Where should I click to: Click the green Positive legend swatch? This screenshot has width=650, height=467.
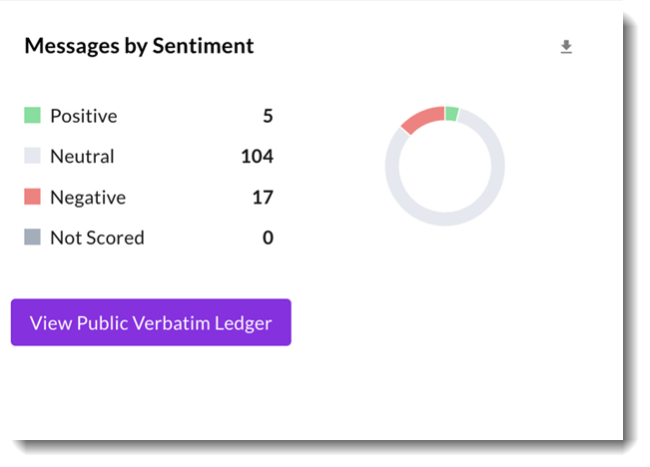pos(32,116)
